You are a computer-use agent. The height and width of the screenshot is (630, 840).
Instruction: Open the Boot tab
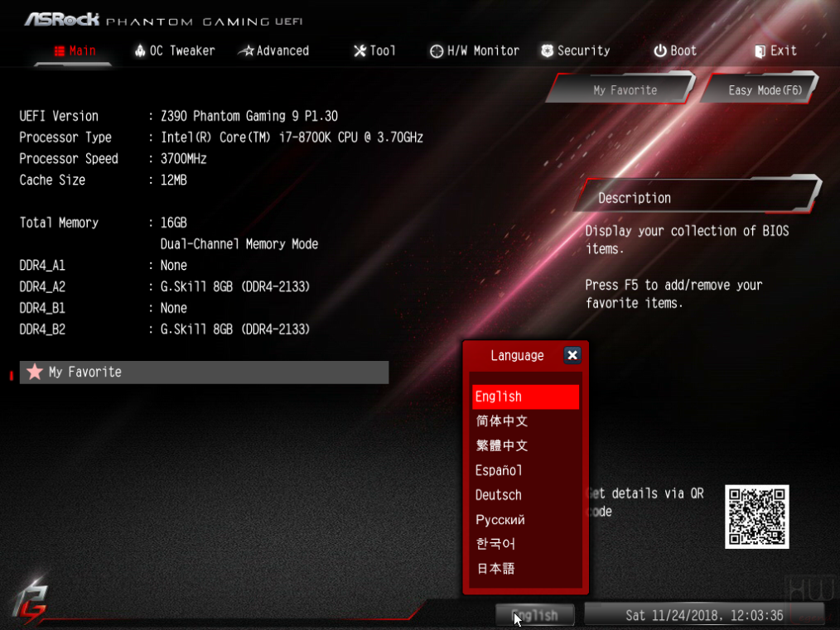675,50
